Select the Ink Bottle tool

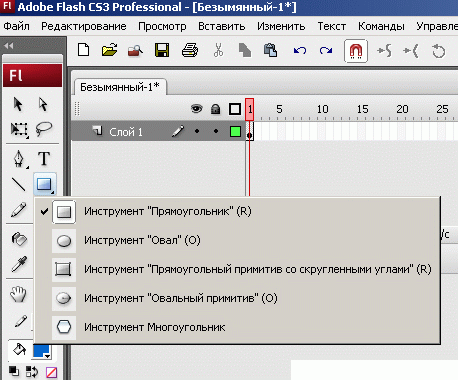pyautogui.click(x=19, y=239)
